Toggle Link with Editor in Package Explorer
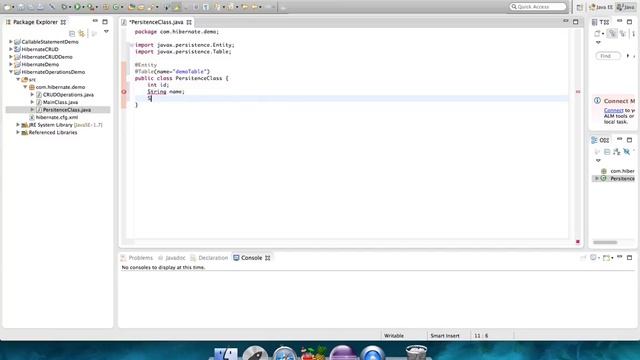The image size is (640, 360). pos(82,33)
